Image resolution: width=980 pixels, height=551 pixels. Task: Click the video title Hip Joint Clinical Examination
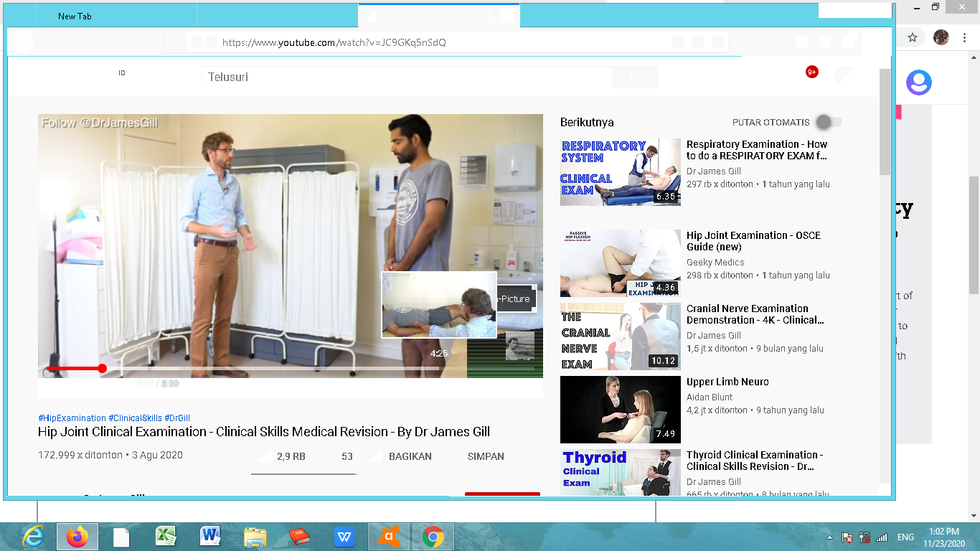tap(264, 432)
